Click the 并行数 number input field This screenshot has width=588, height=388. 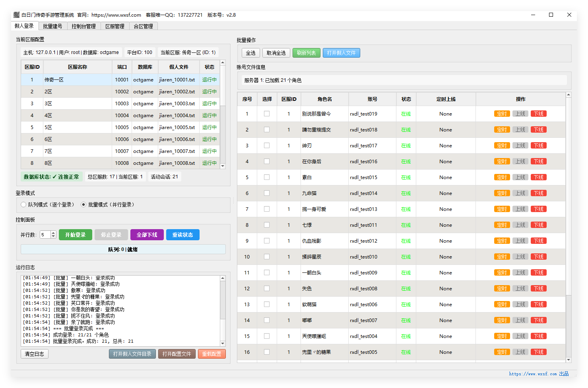45,235
